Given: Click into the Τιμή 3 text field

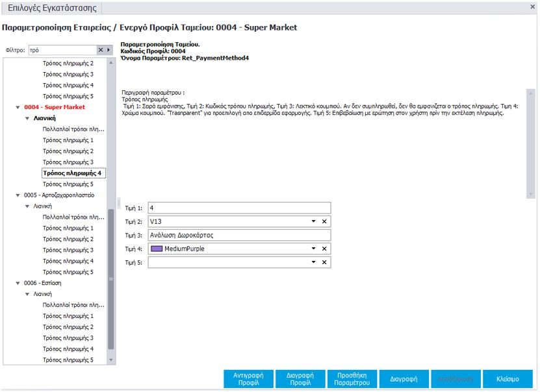Looking at the screenshot, I should coord(239,235).
